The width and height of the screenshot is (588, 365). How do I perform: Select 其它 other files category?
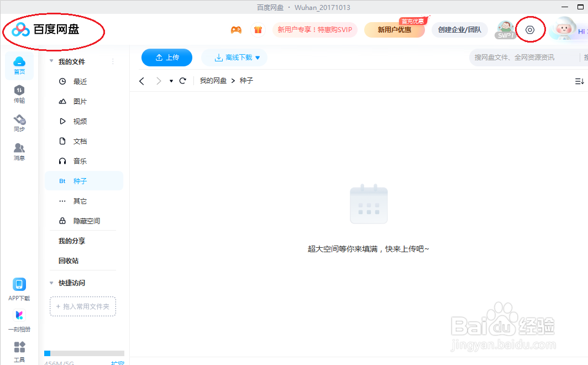(x=84, y=201)
